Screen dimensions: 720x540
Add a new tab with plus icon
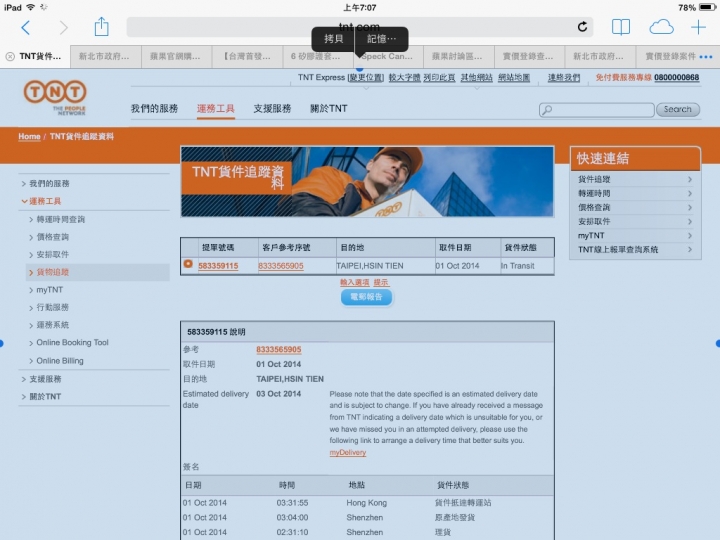pos(698,27)
